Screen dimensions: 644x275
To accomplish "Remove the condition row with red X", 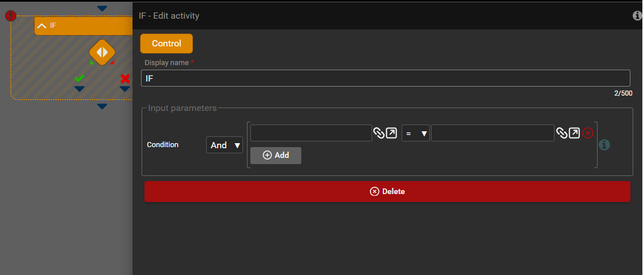I will point(588,133).
